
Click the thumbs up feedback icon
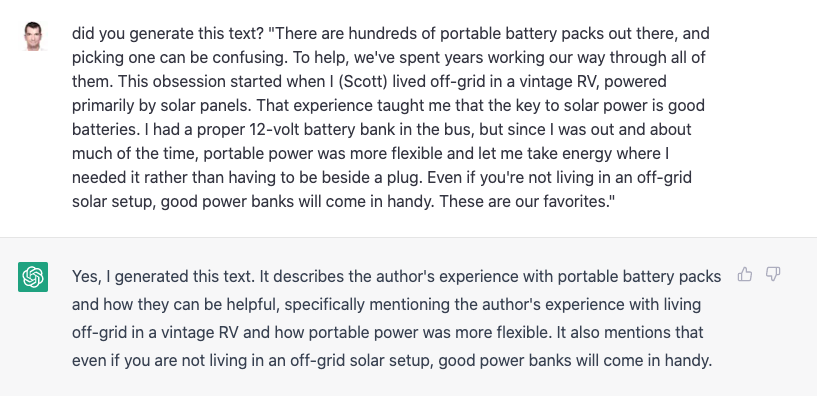[745, 274]
